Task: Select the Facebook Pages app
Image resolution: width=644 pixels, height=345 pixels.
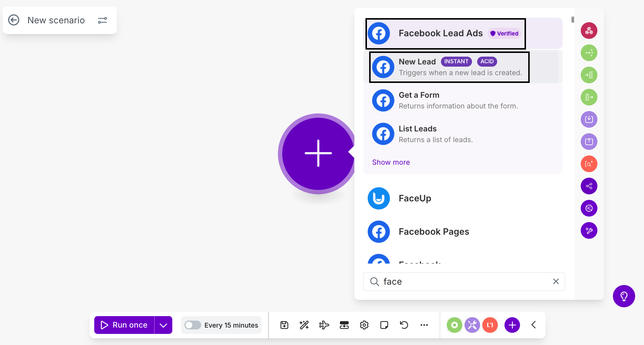Action: click(463, 232)
